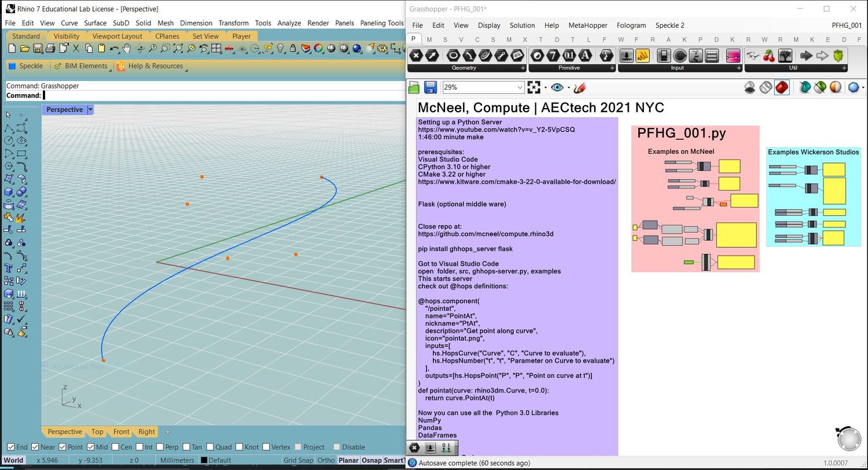Click the Cut scissors icon in Rhino
Screen dimensions: 868x470
click(76, 49)
